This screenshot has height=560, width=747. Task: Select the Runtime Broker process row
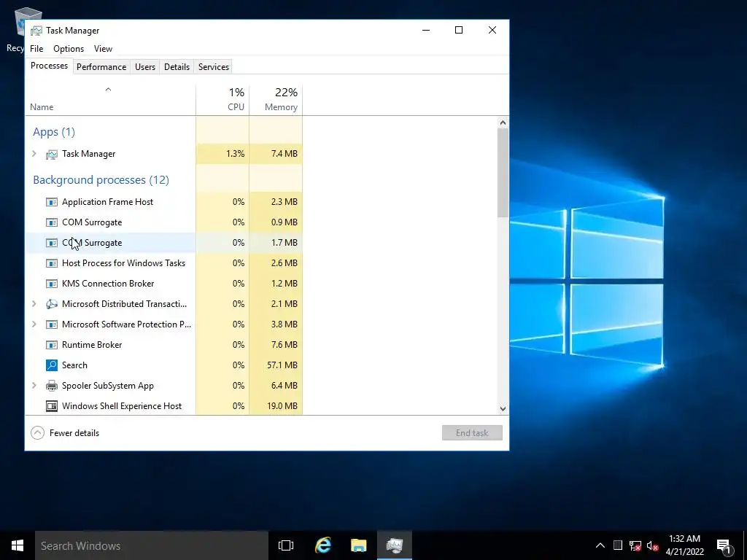pos(163,345)
